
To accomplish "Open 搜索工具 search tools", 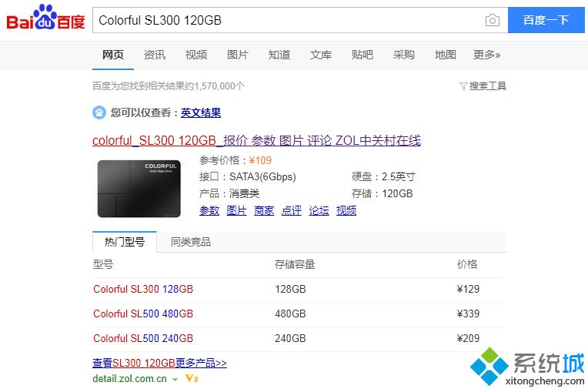I will 483,86.
